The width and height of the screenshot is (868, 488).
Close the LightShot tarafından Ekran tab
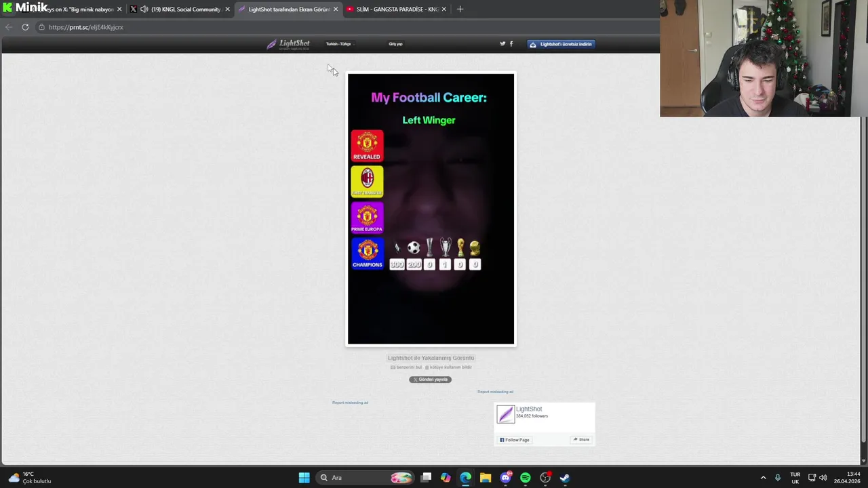pyautogui.click(x=335, y=9)
